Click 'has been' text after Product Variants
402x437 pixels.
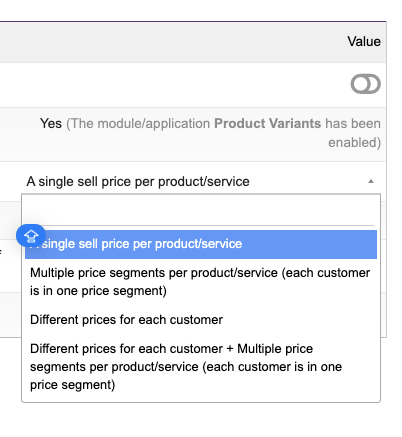tap(353, 123)
